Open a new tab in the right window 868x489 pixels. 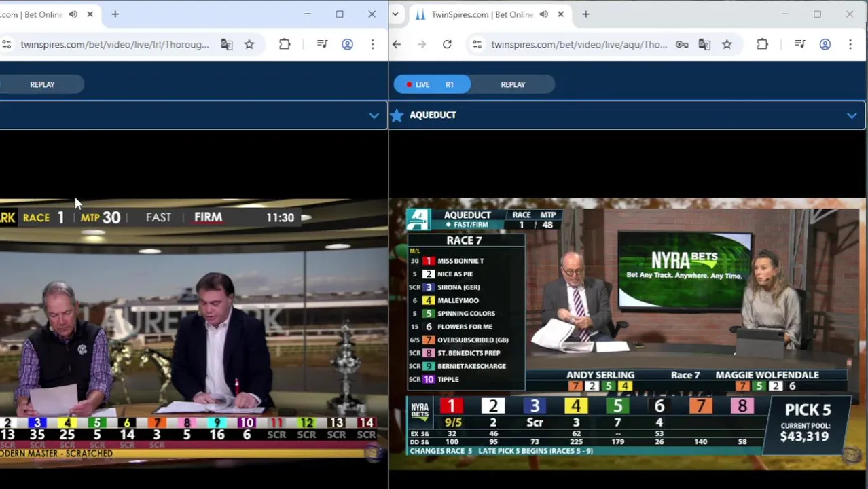[x=585, y=14]
